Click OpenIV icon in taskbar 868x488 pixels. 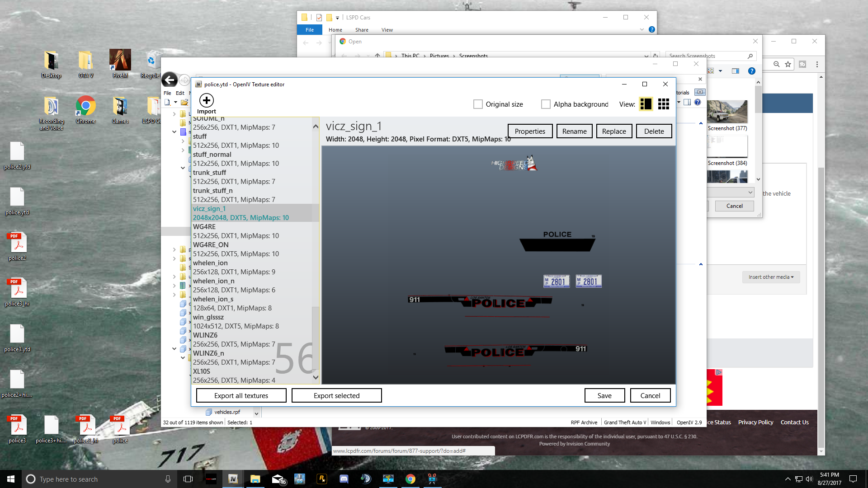point(233,479)
